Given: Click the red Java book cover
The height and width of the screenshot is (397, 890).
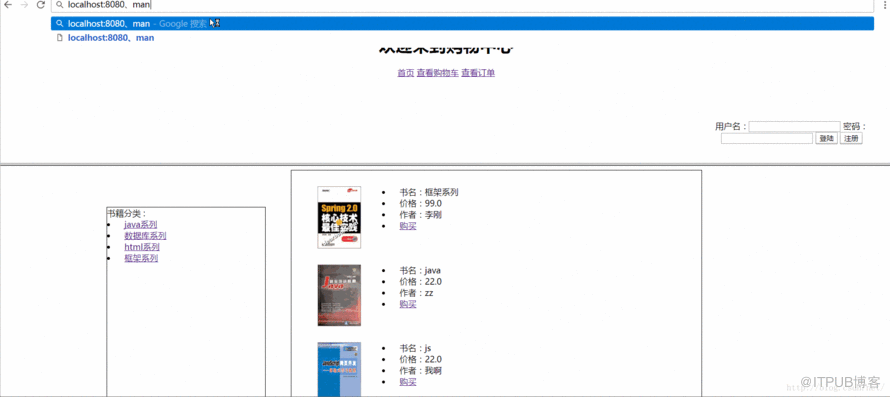Looking at the screenshot, I should (x=339, y=295).
